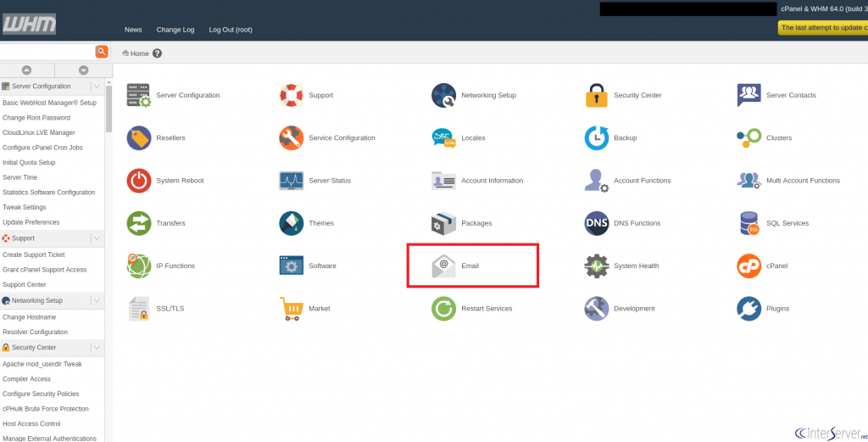Click the sidebar vertical scrollbar
Viewport: 868px width, 442px height.
pyautogui.click(x=108, y=109)
